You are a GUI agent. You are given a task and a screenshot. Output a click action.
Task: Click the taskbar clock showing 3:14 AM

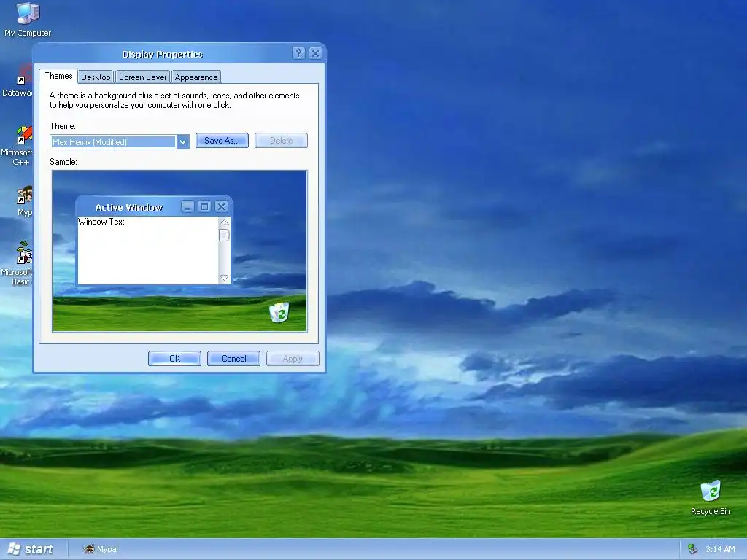(720, 549)
